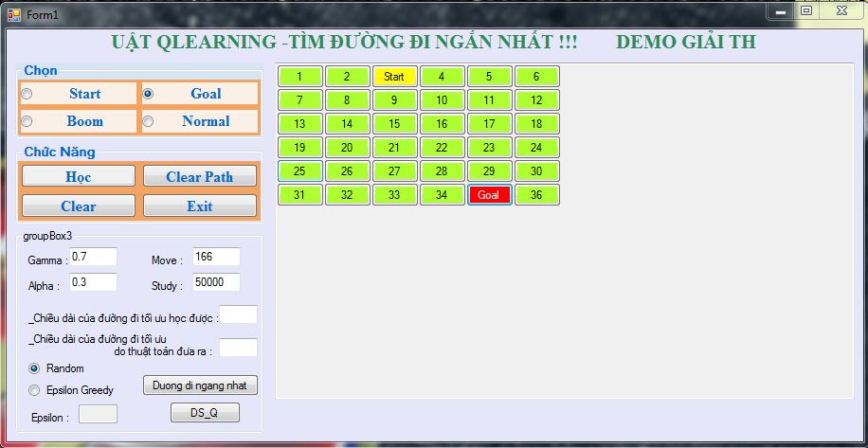This screenshot has width=868, height=448.
Task: Click grid cell 7
Action: tap(300, 100)
